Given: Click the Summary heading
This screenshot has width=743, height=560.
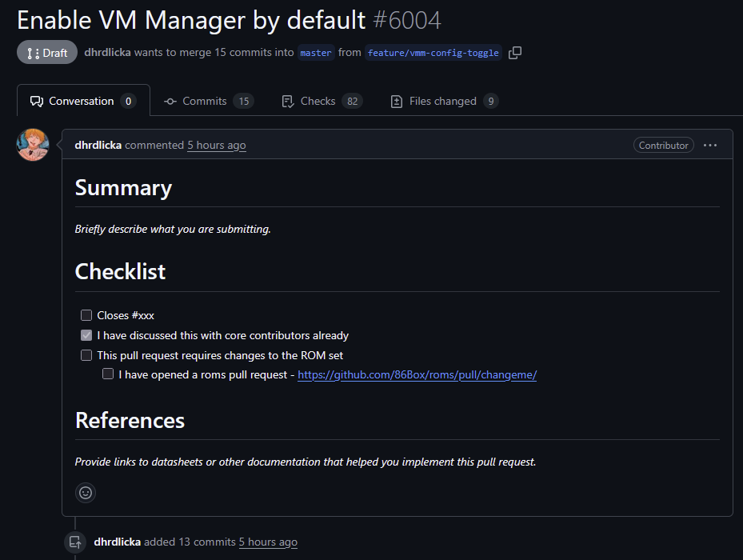Looking at the screenshot, I should tap(124, 188).
